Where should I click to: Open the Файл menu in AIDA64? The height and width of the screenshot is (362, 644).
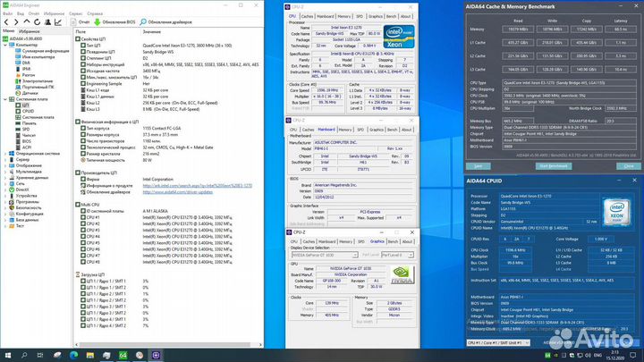pyautogui.click(x=7, y=13)
